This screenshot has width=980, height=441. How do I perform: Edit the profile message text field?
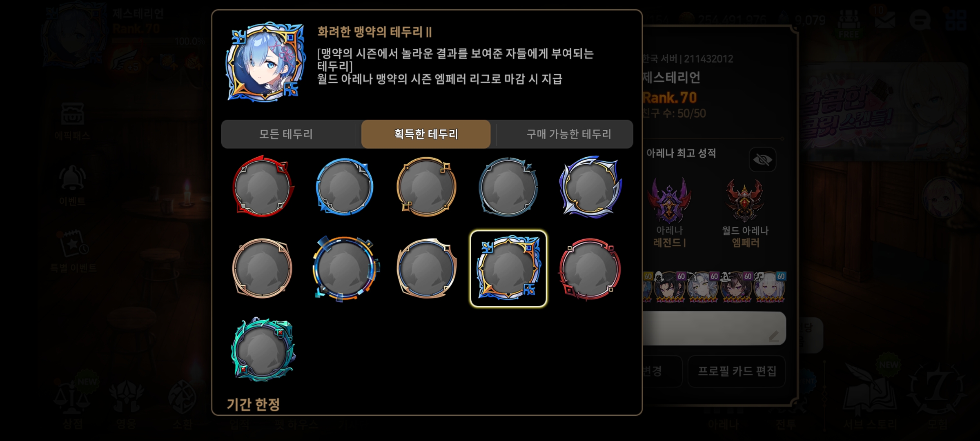click(x=714, y=328)
